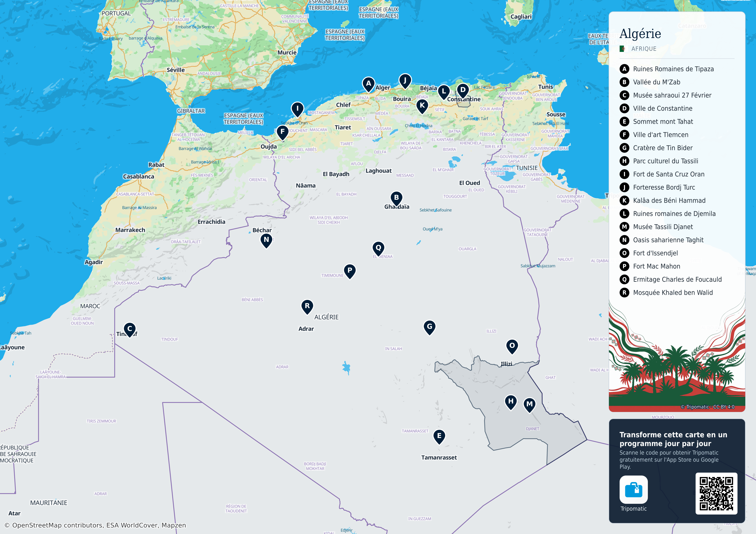Open map pin I near Oran
This screenshot has height=534, width=756.
(x=297, y=109)
